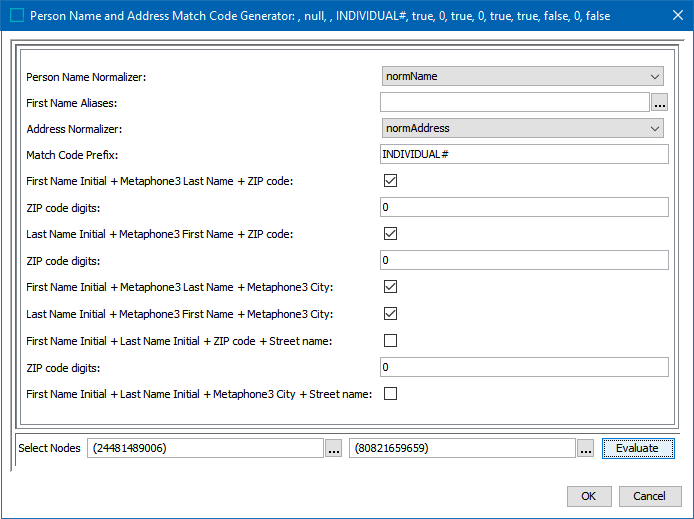Click ellipsis button beside first Select Nodes field
694x519 pixels.
coord(334,448)
